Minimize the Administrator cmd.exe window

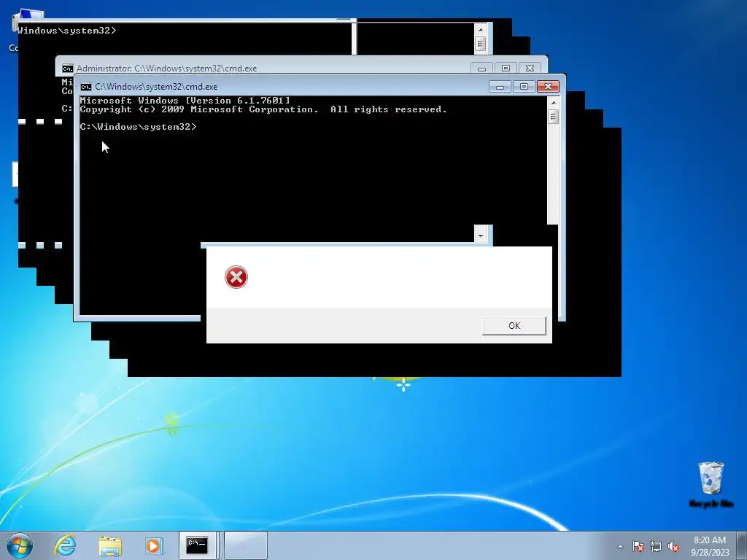point(481,69)
